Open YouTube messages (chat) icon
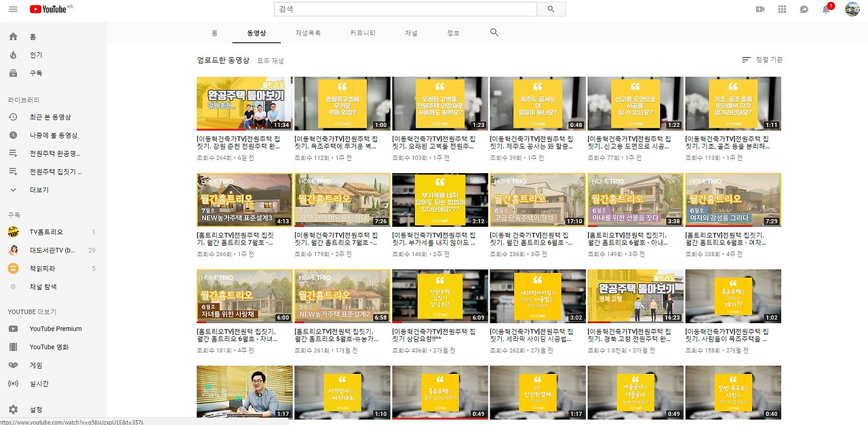 [804, 9]
